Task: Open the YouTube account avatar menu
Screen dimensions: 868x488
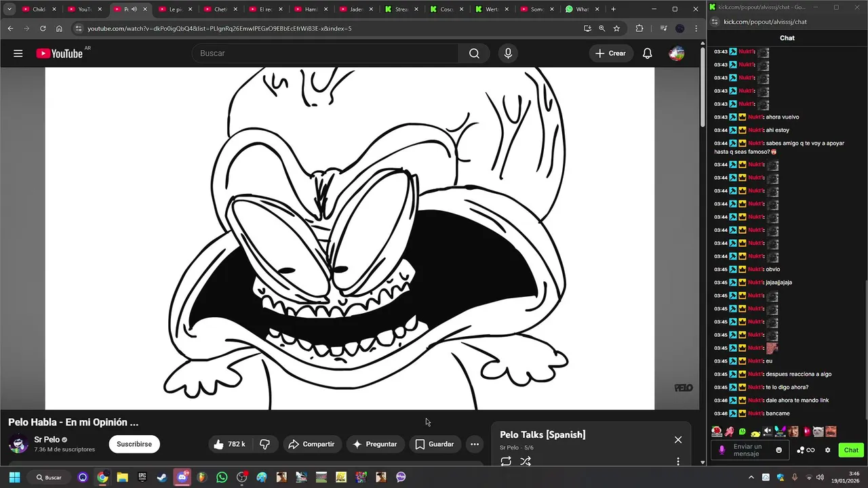Action: (x=676, y=54)
